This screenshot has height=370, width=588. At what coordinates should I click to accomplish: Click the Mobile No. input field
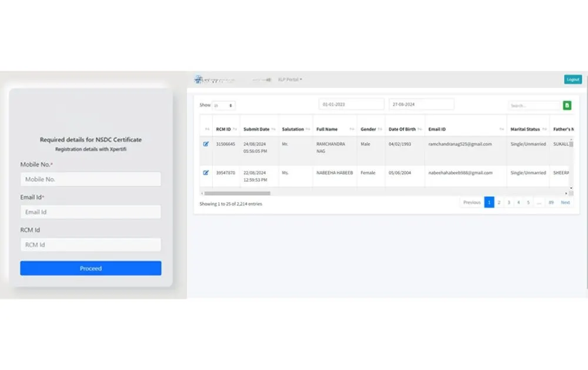pos(91,179)
